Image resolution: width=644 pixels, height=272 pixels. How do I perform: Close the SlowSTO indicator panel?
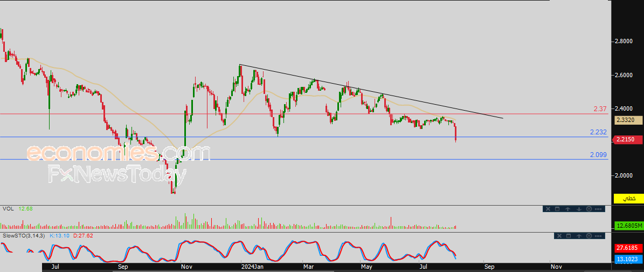(559, 236)
